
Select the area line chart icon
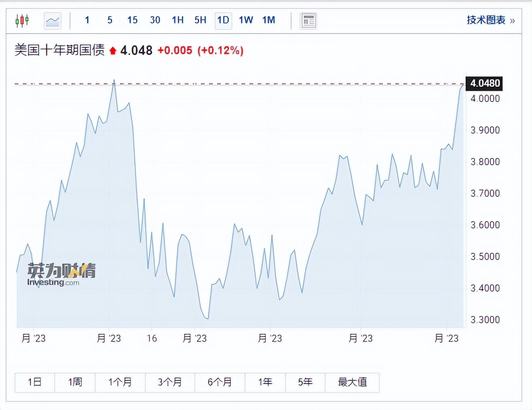tap(53, 21)
